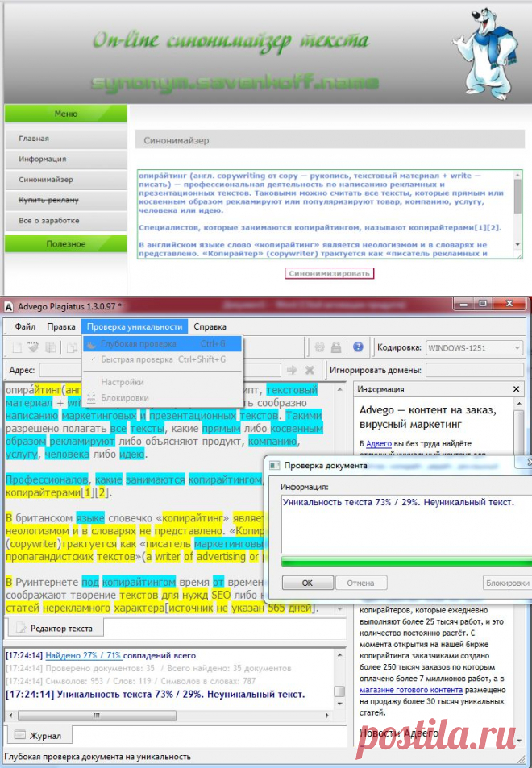Open Главная in the site menu
The width and height of the screenshot is (532, 768).
65,138
